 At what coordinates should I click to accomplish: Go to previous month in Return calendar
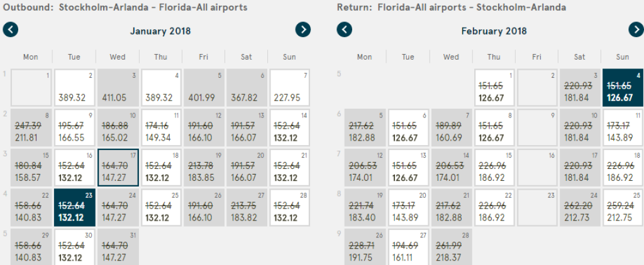coord(344,30)
